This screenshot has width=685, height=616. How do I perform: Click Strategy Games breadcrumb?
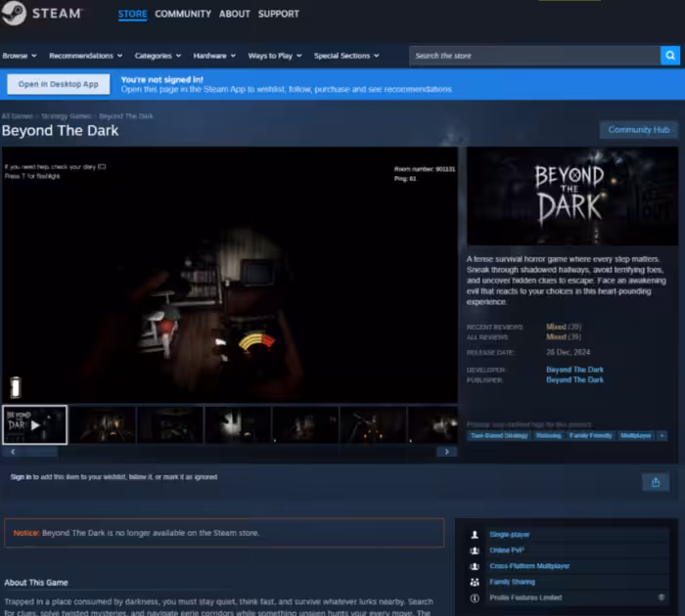tap(66, 116)
